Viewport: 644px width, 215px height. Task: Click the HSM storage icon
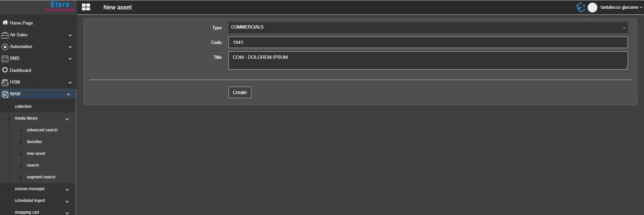pos(5,82)
